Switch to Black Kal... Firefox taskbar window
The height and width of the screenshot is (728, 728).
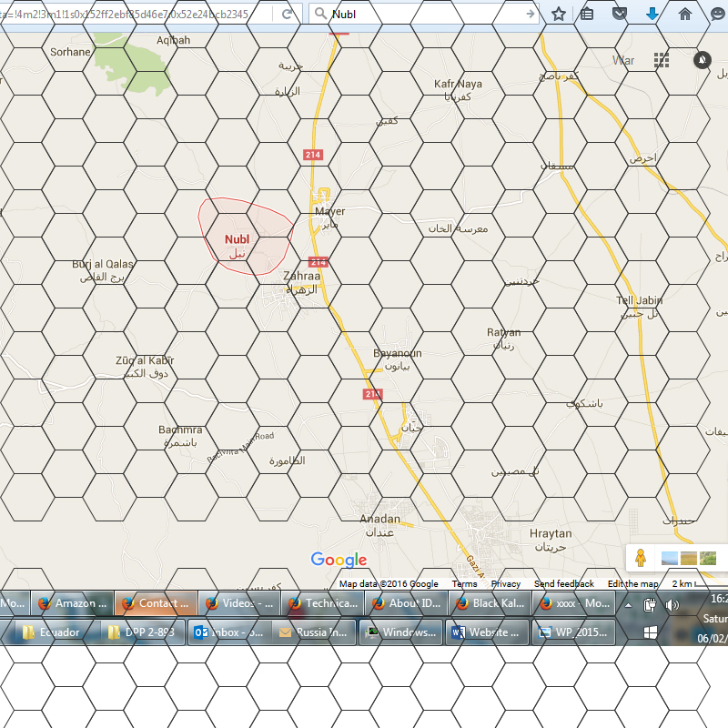point(490,603)
